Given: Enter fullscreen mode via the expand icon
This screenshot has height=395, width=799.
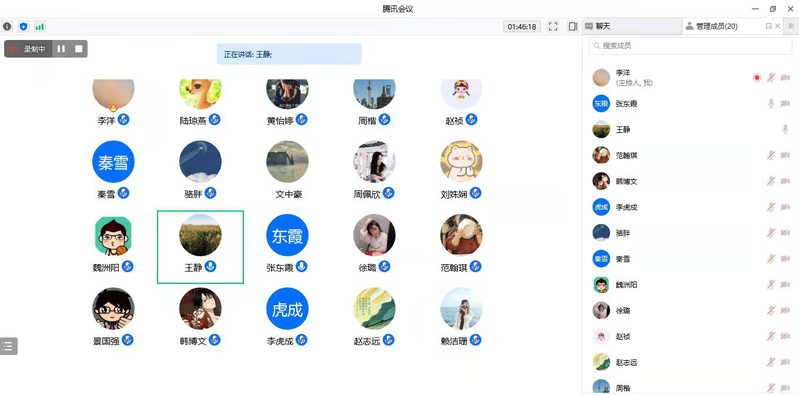Looking at the screenshot, I should (x=553, y=27).
